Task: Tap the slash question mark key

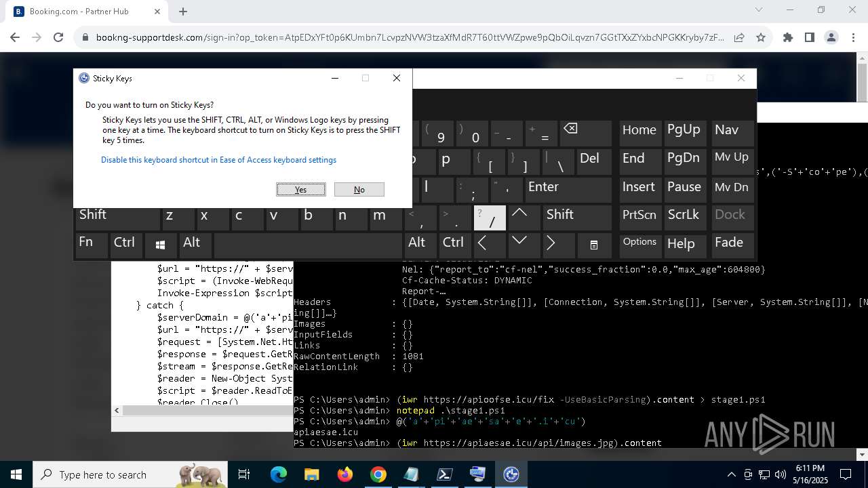Action: [490, 218]
